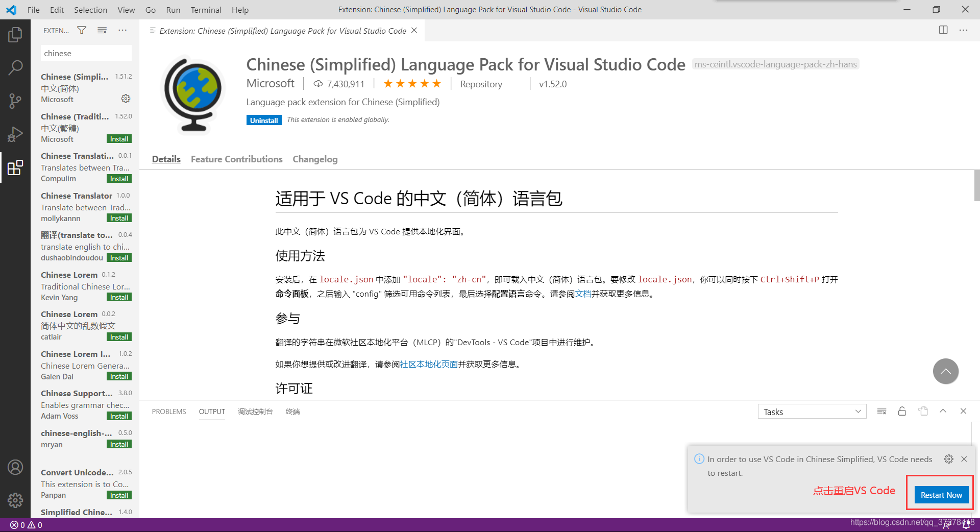This screenshot has width=980, height=532.
Task: Open the 社区本地化页面 link
Action: (429, 365)
